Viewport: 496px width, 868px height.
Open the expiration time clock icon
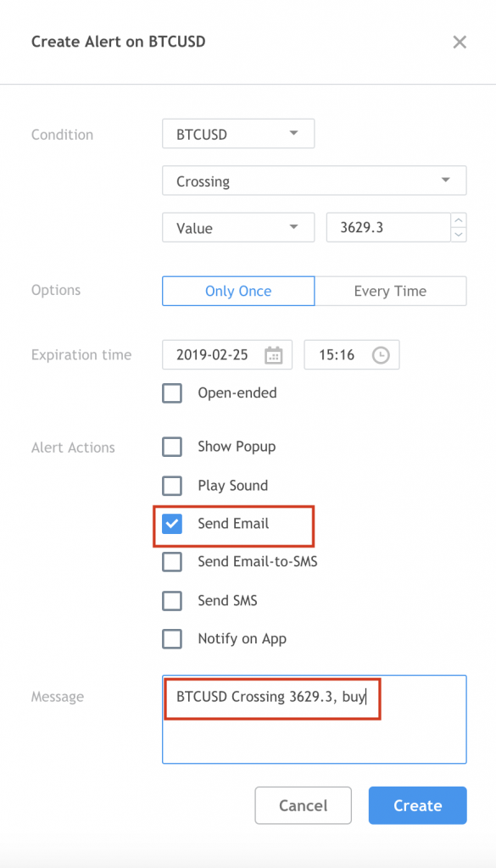coord(381,355)
